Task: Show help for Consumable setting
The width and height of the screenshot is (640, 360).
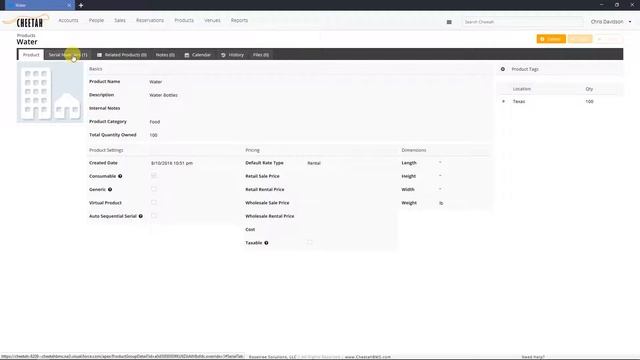Action: [120, 176]
